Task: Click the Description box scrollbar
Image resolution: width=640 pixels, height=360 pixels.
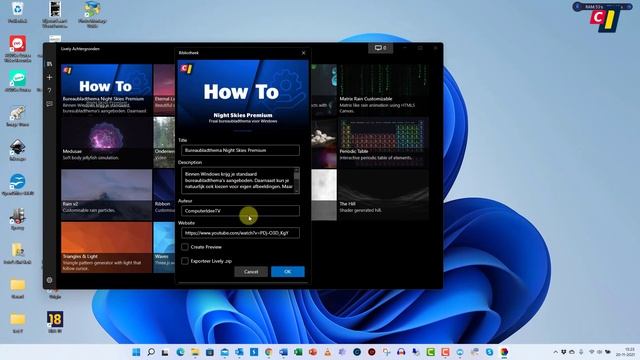Action: (297, 180)
